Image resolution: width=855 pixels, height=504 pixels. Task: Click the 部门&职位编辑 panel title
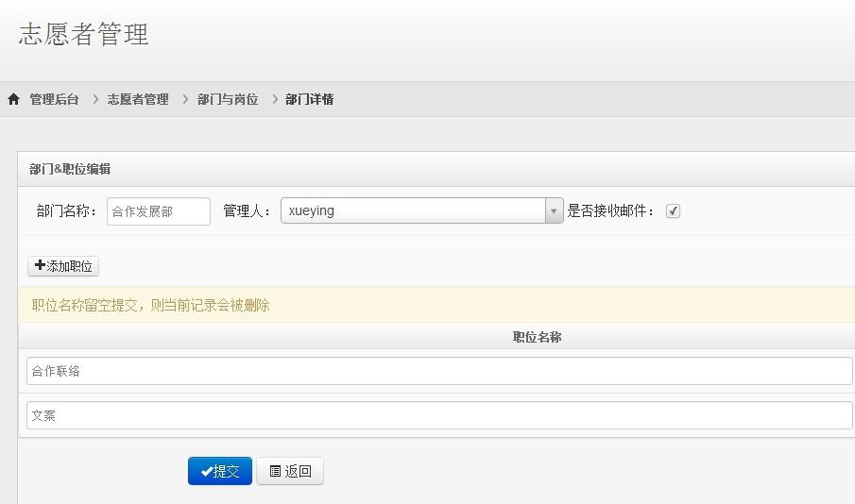[70, 169]
